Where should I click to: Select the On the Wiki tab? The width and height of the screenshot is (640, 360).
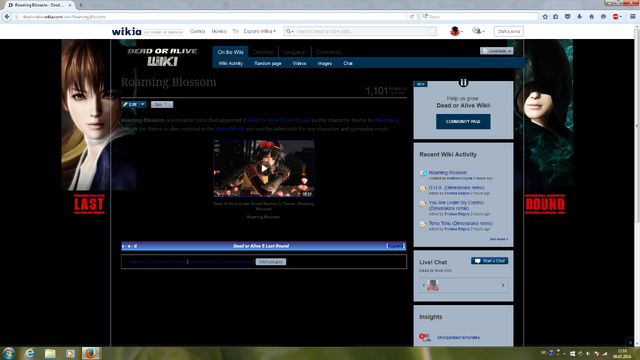(230, 52)
